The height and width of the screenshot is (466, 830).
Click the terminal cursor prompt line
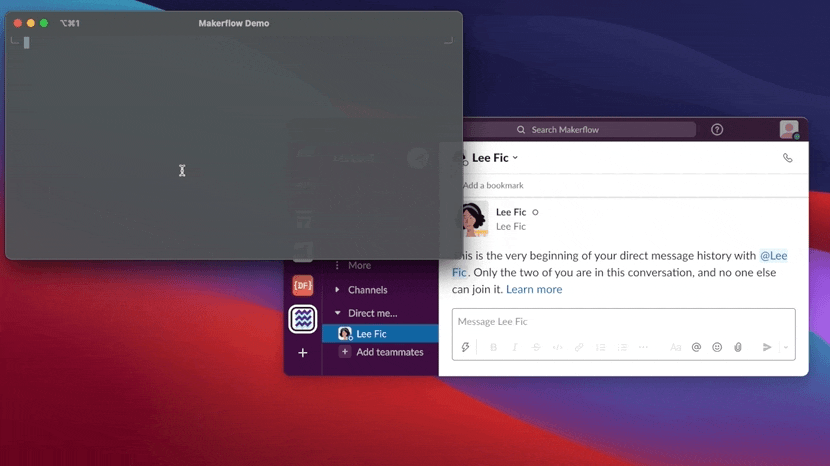point(26,43)
